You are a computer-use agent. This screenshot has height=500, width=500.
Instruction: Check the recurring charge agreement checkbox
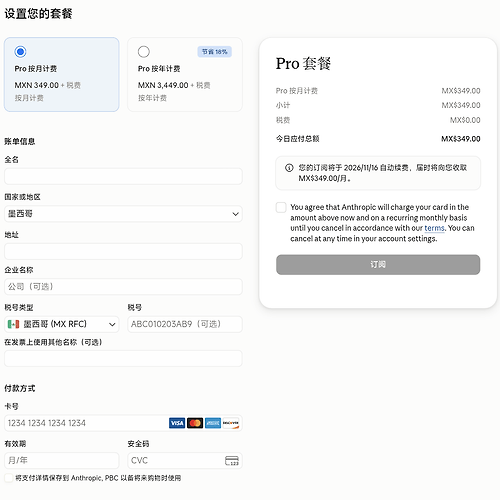coord(281,207)
